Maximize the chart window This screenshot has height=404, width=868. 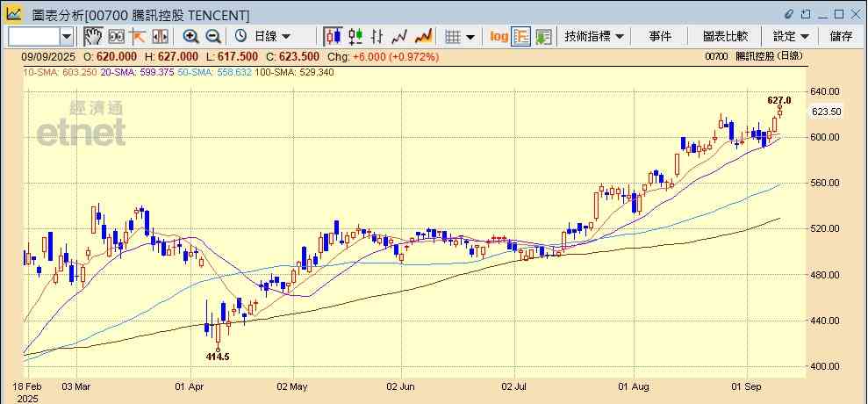(x=839, y=14)
